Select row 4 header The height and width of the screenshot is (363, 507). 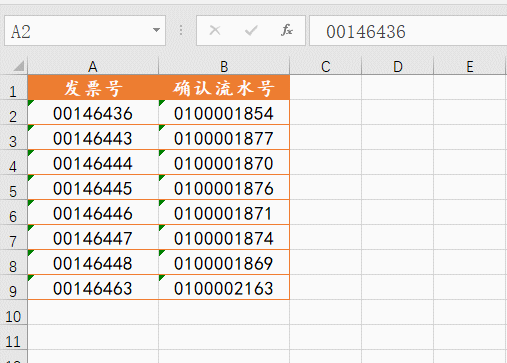13,163
